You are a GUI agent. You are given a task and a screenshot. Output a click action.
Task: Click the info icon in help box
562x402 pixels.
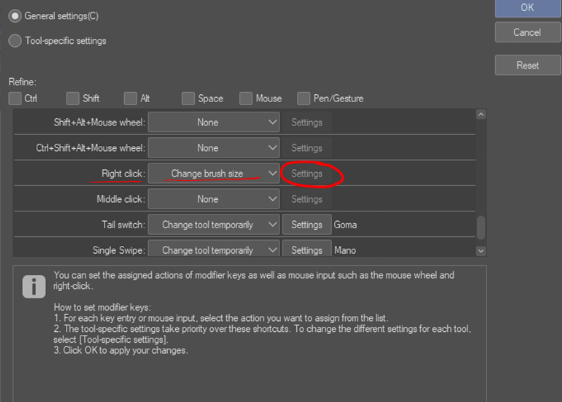click(34, 287)
